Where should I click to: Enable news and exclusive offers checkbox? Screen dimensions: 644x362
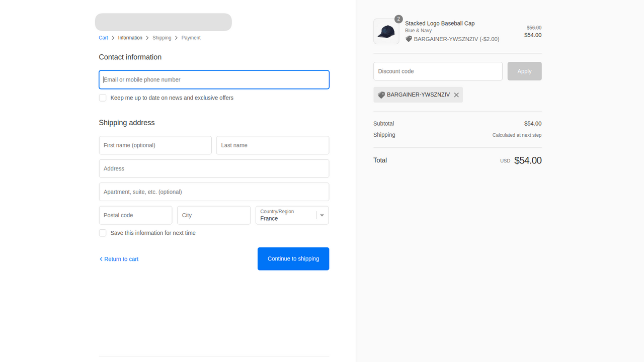(x=103, y=98)
